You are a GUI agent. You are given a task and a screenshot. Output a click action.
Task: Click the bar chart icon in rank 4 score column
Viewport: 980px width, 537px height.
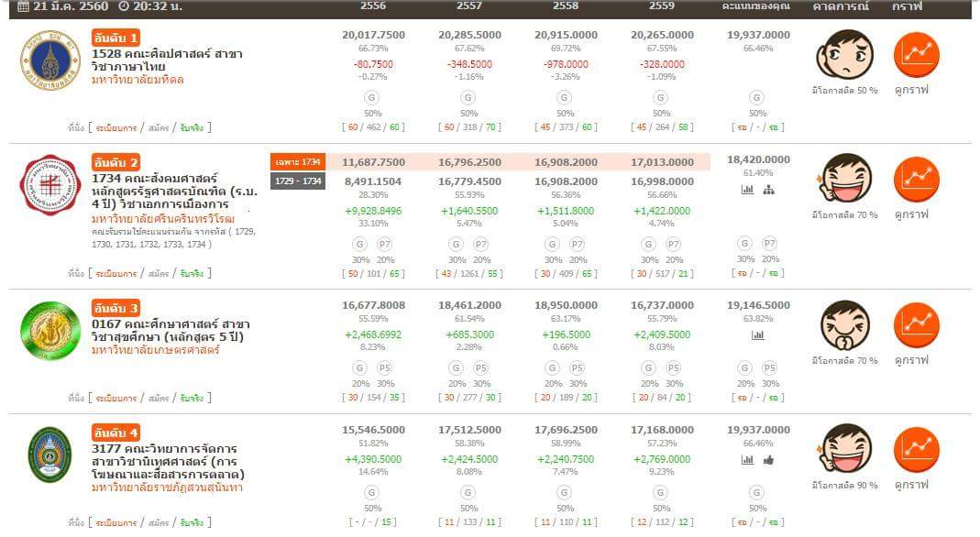click(747, 460)
